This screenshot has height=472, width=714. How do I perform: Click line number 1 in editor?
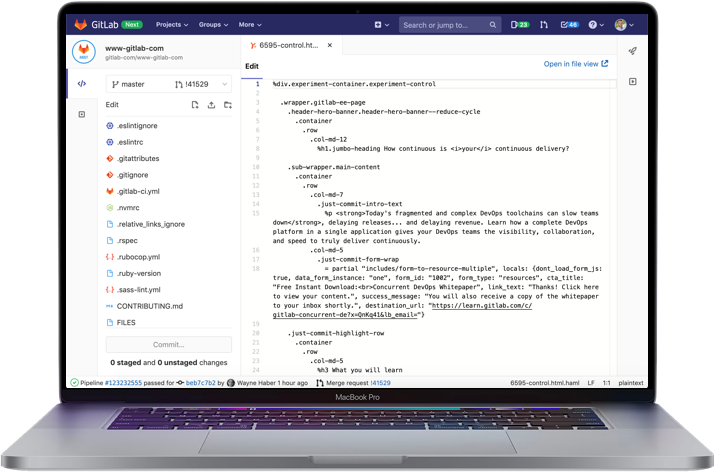(257, 84)
